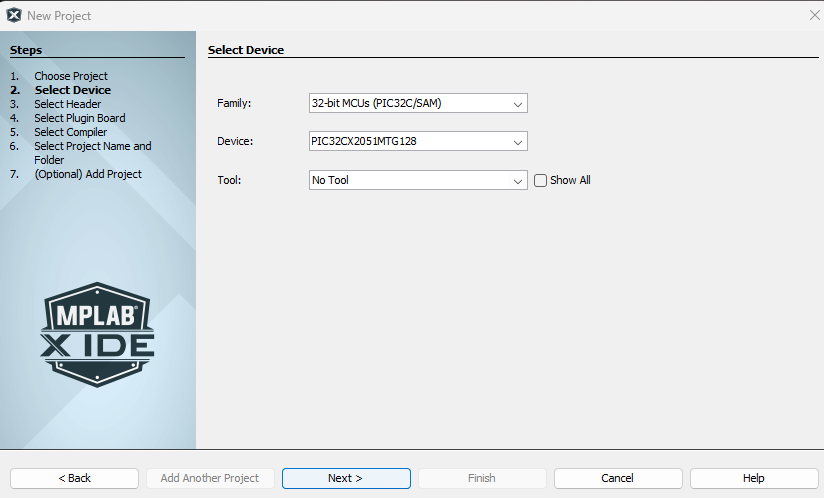Screen dimensions: 824x498
Task: Expand the Device combo box
Action: [x=418, y=142]
